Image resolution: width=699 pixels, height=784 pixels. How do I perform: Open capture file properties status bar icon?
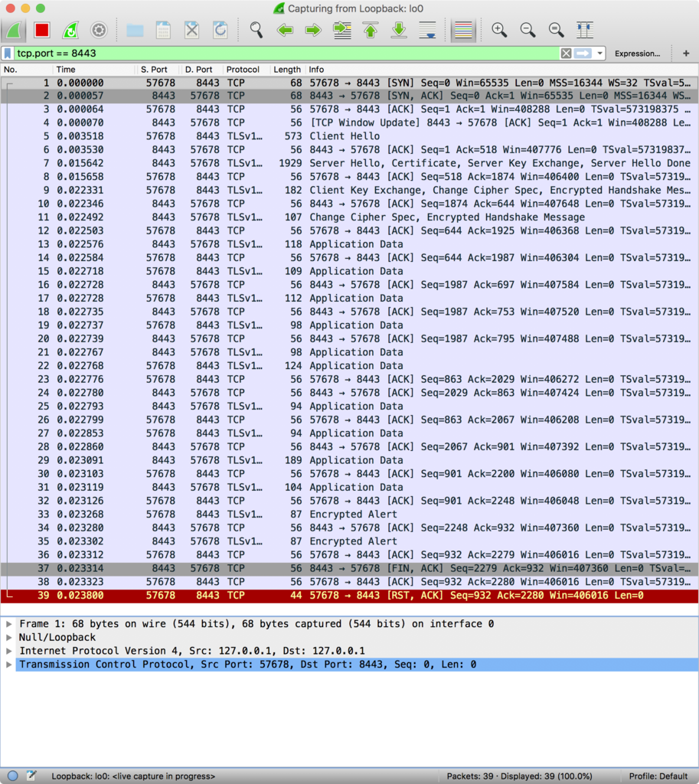[x=31, y=776]
